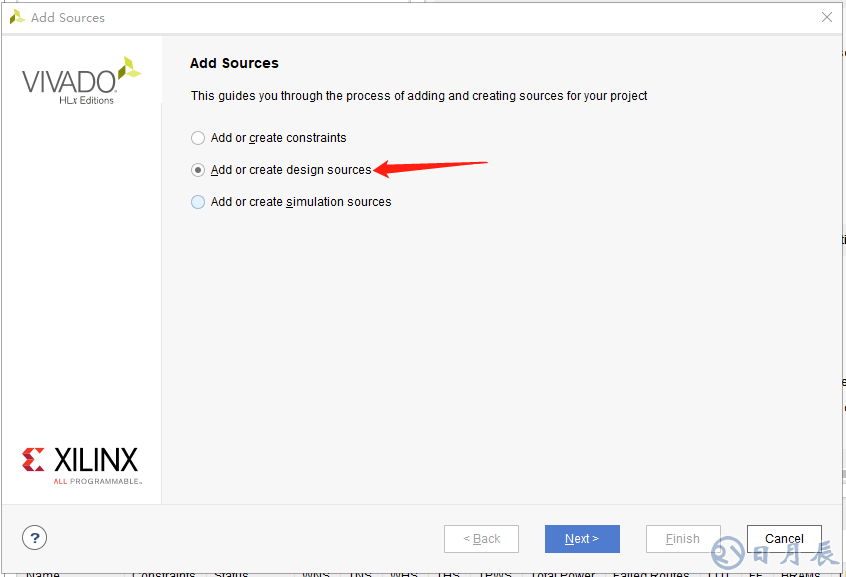
Task: Close the Add Sources dialog
Action: click(x=826, y=17)
